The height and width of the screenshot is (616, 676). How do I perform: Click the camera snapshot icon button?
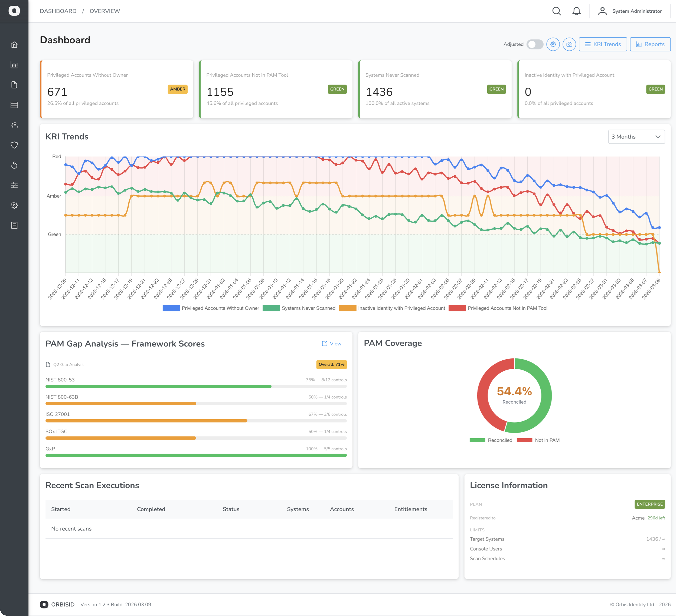pyautogui.click(x=569, y=44)
